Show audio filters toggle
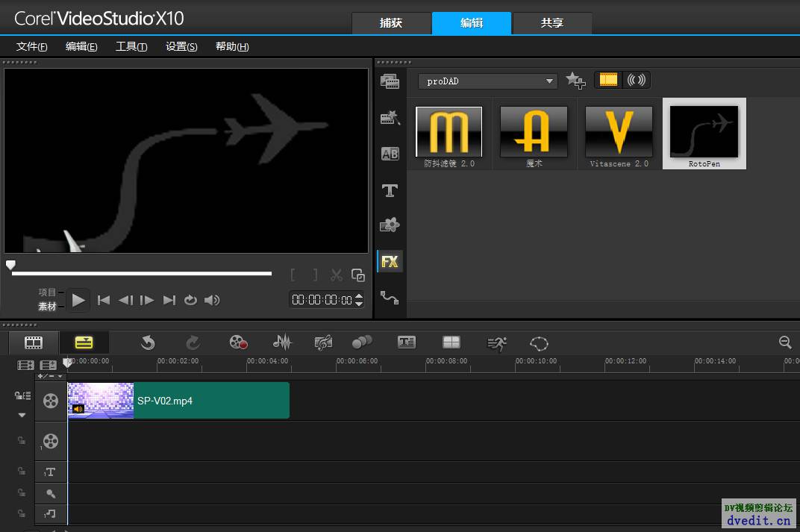Screen dimensions: 800x532 tap(637, 80)
